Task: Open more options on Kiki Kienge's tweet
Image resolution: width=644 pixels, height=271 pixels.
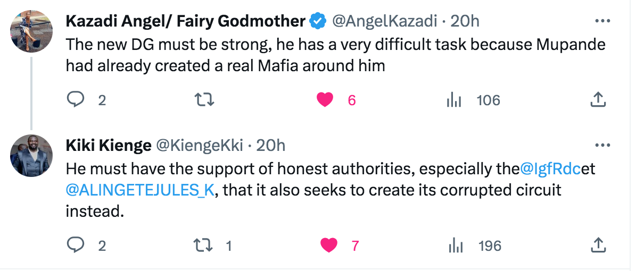Action: (601, 145)
